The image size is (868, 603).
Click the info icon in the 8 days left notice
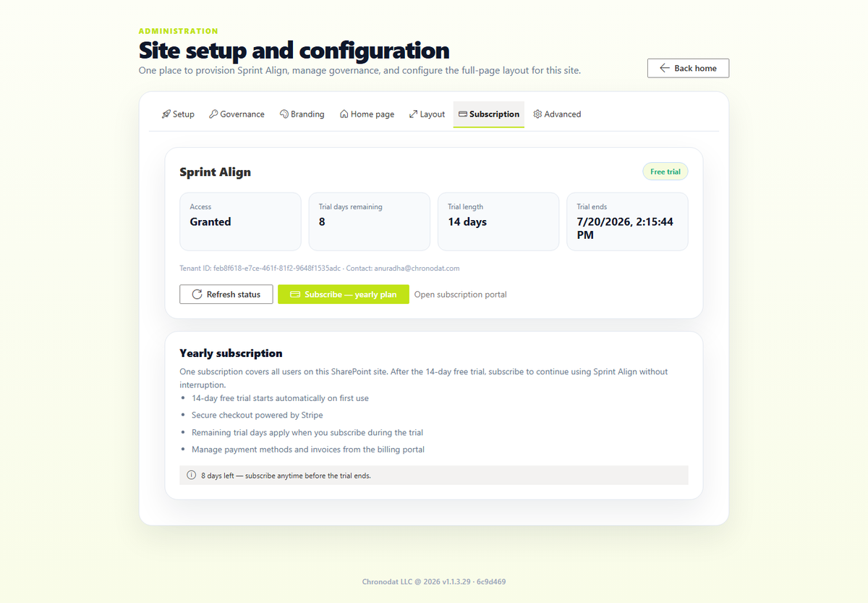[x=192, y=476]
